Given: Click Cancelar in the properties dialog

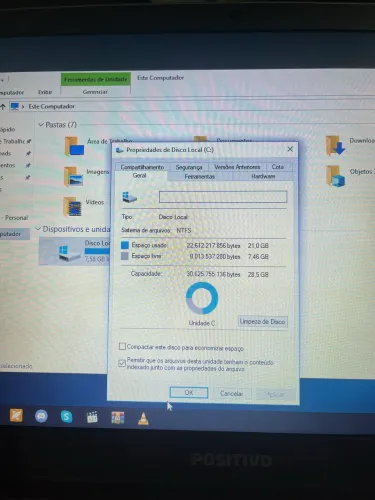Looking at the screenshot, I should [231, 393].
